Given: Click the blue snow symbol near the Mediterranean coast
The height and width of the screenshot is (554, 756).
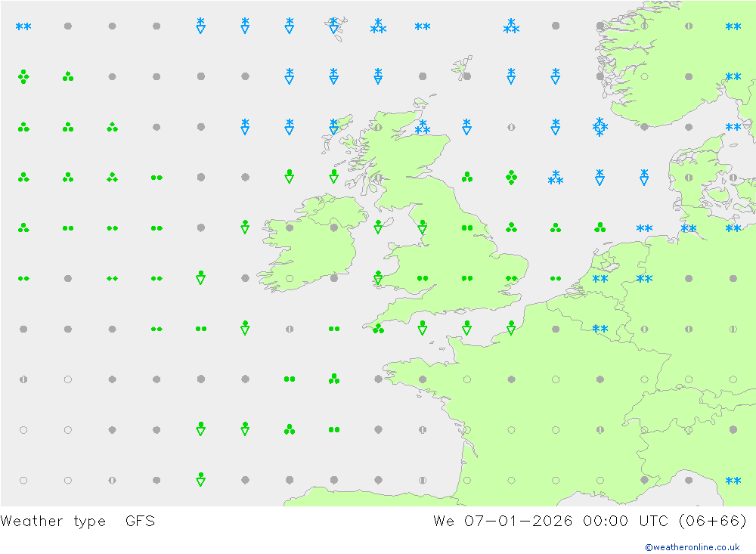Looking at the screenshot, I should coord(733,480).
